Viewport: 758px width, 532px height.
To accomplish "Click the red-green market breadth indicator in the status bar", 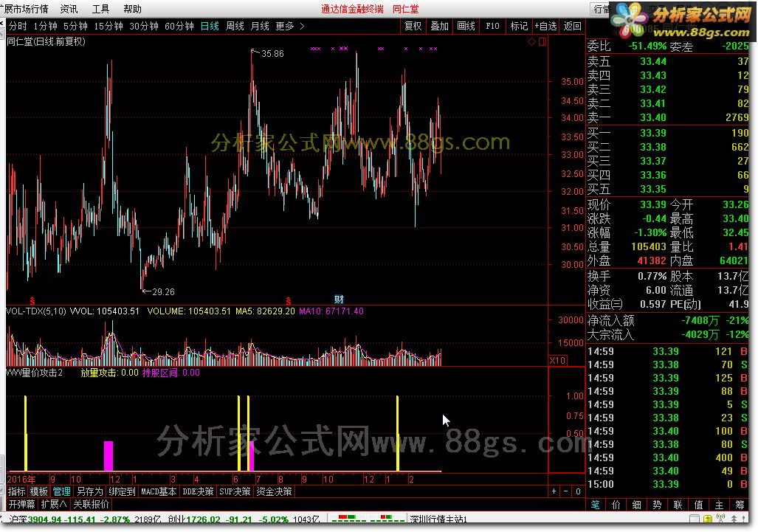I will click(367, 519).
